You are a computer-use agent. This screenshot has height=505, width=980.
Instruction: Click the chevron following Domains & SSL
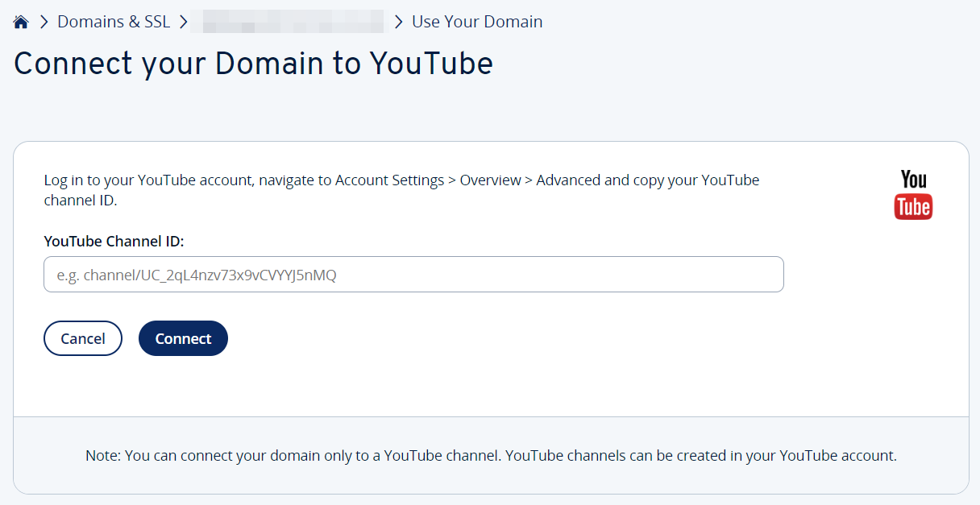coord(184,23)
